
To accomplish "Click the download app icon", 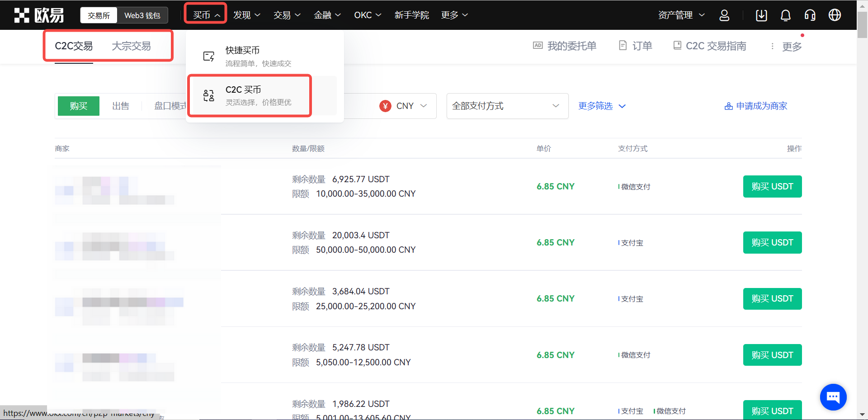I will [761, 15].
